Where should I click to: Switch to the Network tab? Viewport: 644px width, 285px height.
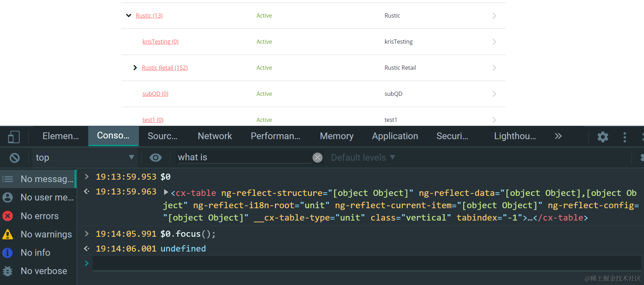coord(215,136)
